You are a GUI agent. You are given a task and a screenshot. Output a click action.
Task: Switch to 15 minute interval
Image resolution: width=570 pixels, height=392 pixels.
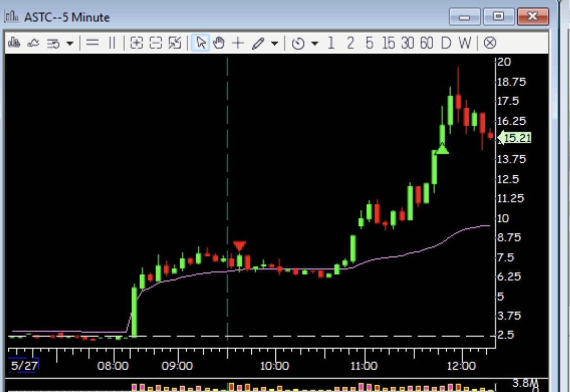click(x=388, y=43)
